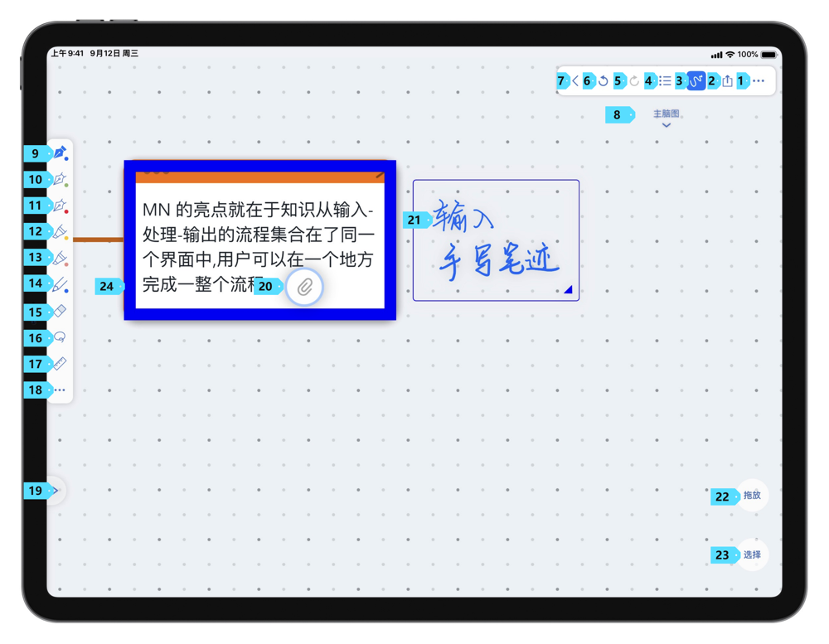829x644 pixels.
Task: Click the date 9月12日 周三
Action: coord(114,53)
